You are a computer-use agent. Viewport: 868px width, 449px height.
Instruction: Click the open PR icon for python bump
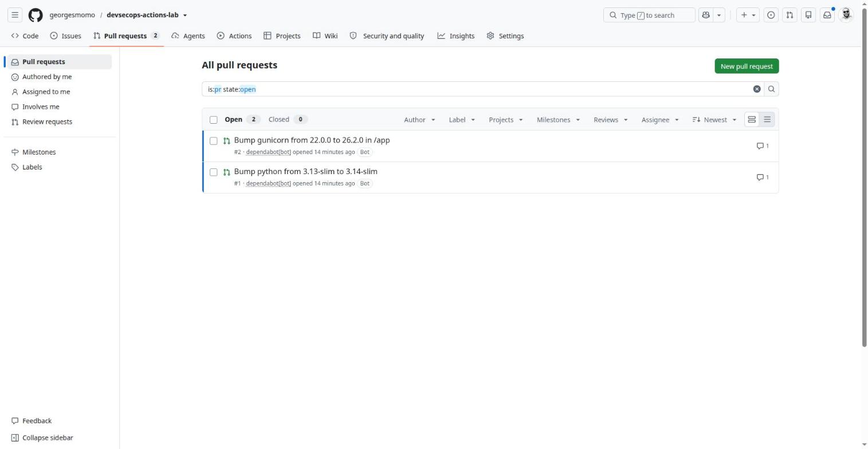tap(227, 172)
